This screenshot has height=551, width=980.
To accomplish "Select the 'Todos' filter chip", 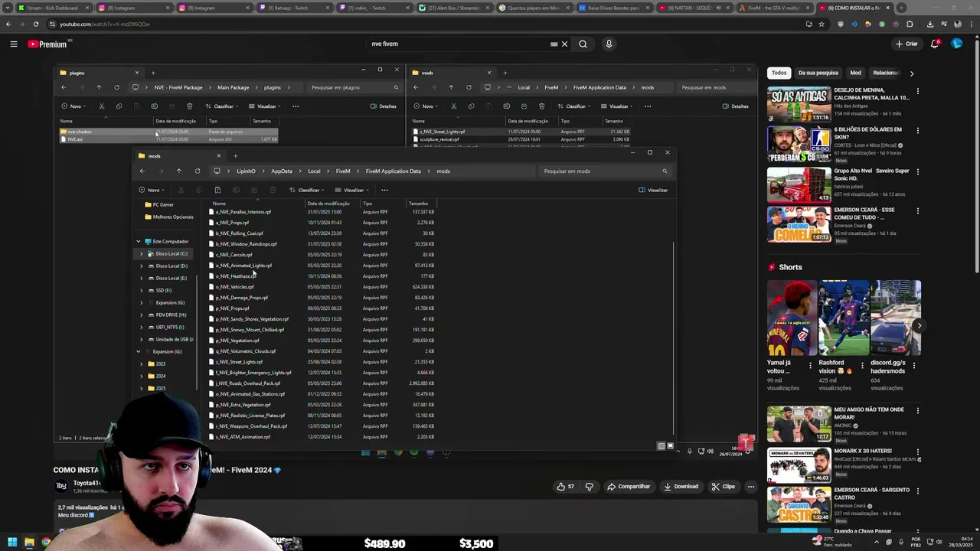I will tap(779, 73).
